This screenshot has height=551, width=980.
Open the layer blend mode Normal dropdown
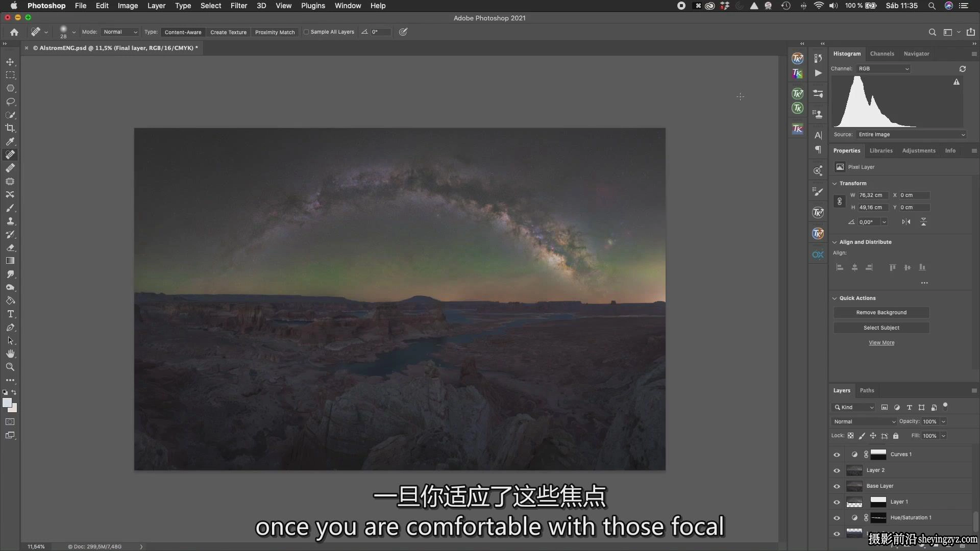tap(864, 421)
